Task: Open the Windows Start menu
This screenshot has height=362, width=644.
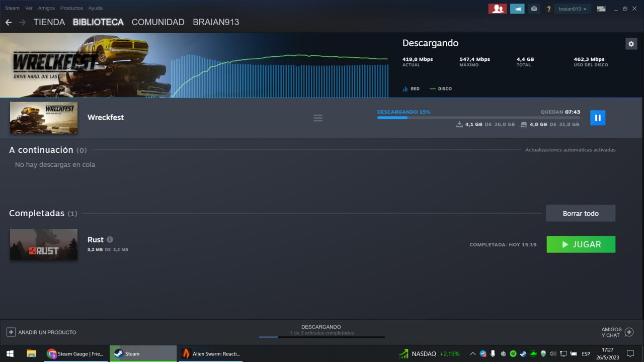Action: (x=10, y=353)
